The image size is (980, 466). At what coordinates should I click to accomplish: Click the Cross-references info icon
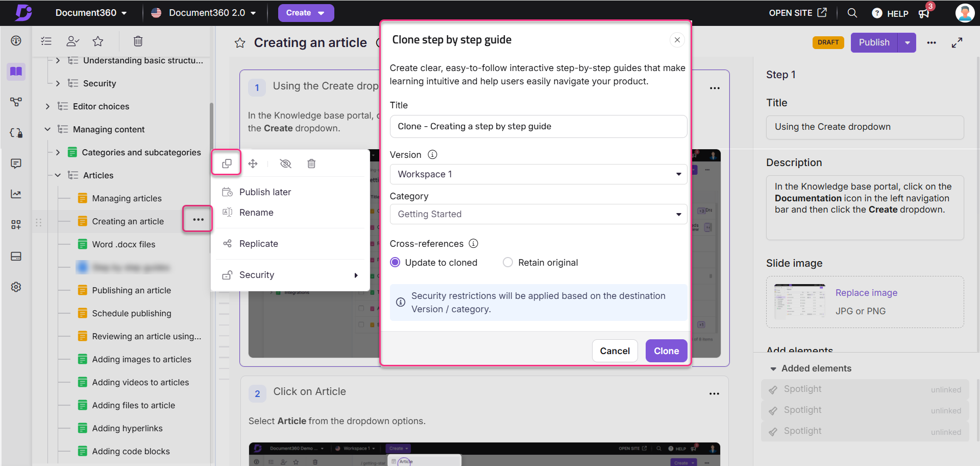(474, 243)
